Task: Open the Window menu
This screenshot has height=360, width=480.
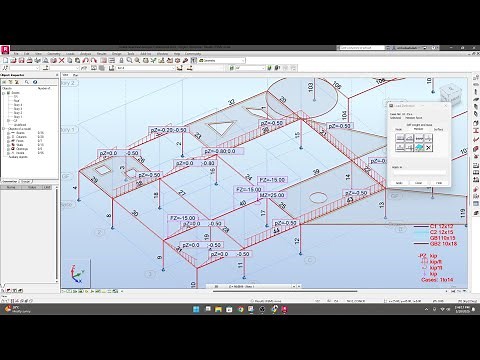Action: pyautogui.click(x=162, y=54)
